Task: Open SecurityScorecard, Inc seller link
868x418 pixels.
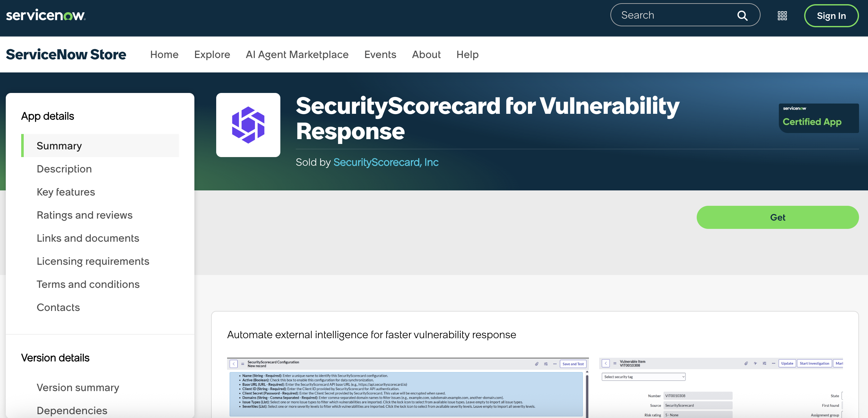Action: 386,162
